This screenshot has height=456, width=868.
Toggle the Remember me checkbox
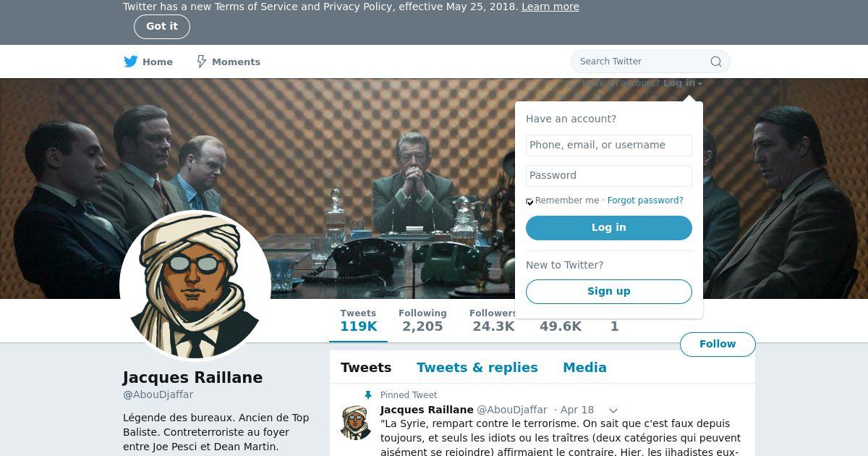tap(529, 201)
